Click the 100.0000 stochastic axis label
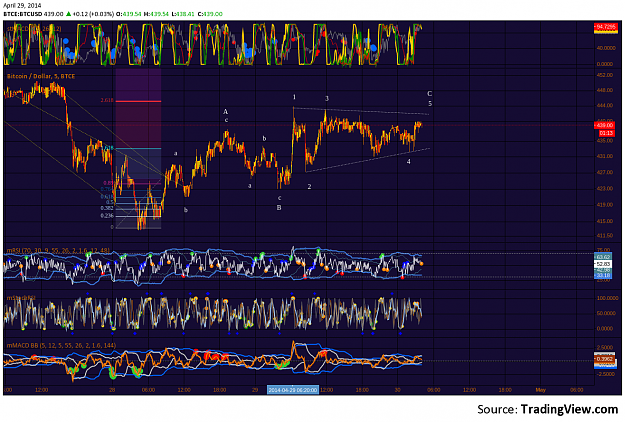 605,298
